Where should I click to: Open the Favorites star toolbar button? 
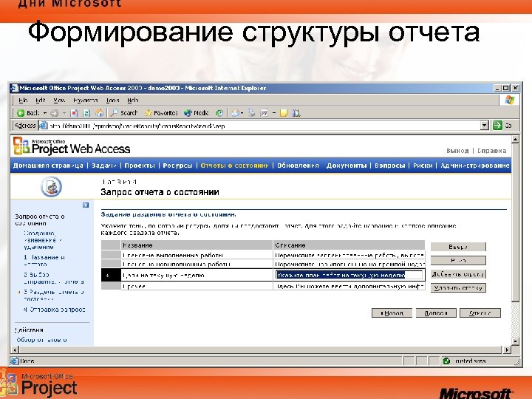(161, 113)
